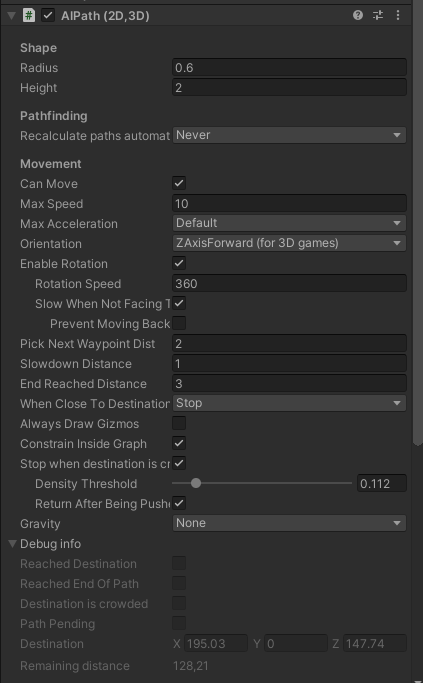The height and width of the screenshot is (683, 423).
Task: Click the End Reached Distance field
Action: 289,383
